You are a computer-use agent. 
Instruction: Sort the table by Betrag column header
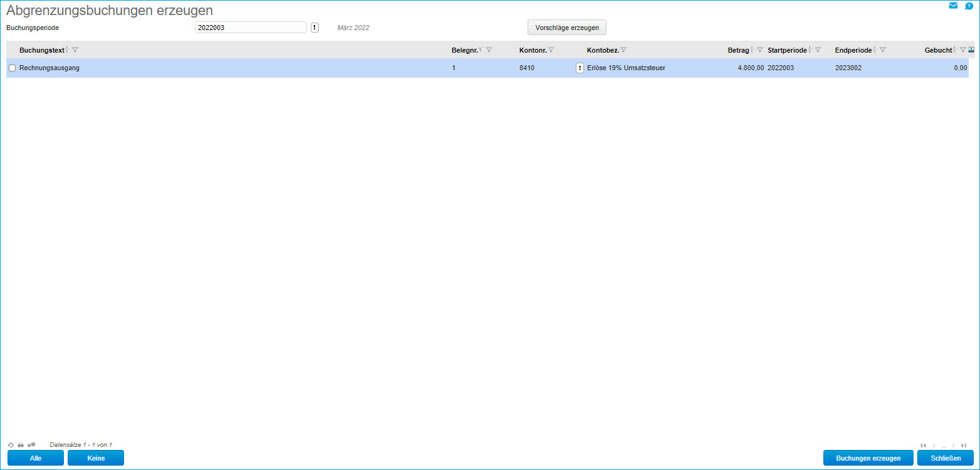pyautogui.click(x=738, y=50)
